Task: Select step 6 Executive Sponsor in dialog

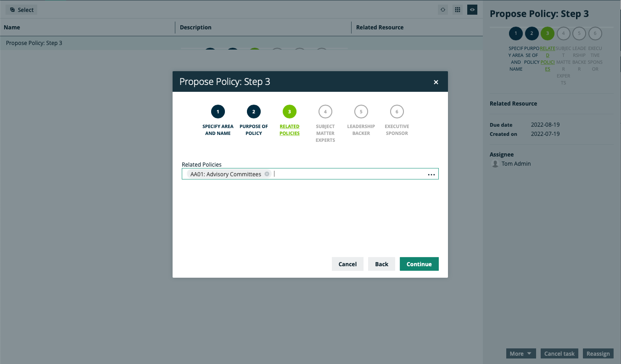Action: (x=397, y=112)
